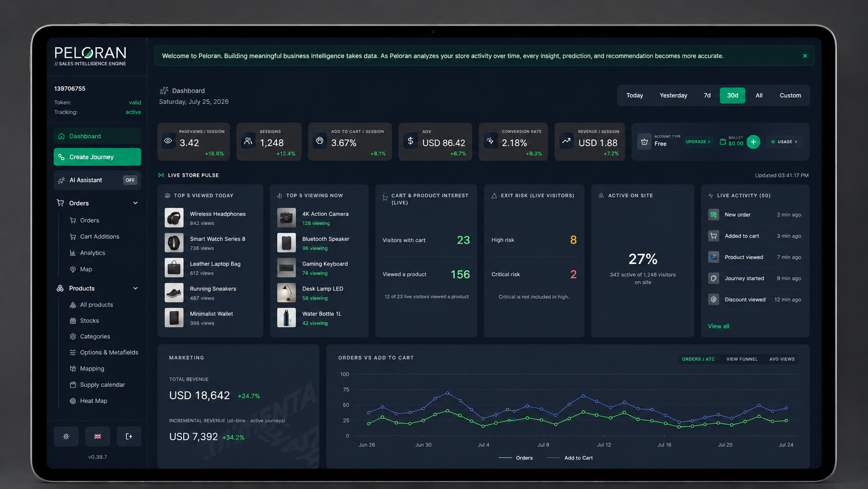Image resolution: width=868 pixels, height=489 pixels.
Task: Collapse the Products sidebar section
Action: pos(135,288)
